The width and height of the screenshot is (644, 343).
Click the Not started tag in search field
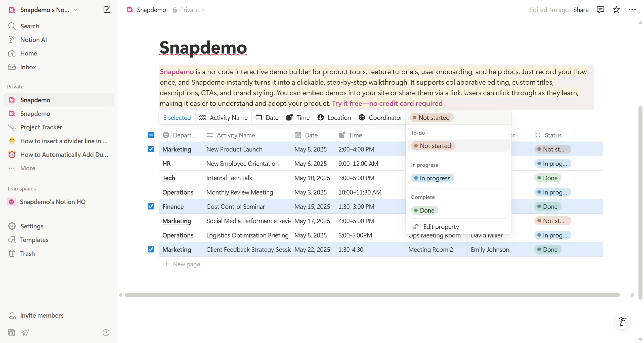432,118
